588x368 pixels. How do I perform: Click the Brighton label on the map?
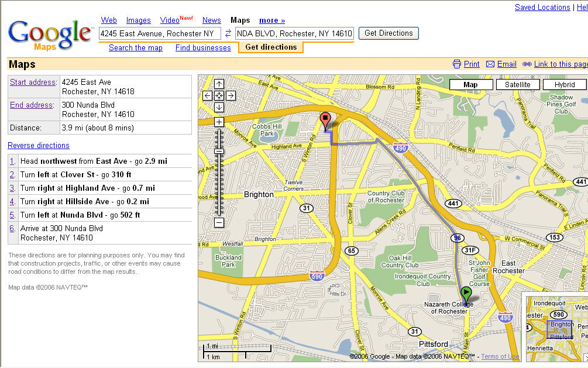click(259, 194)
